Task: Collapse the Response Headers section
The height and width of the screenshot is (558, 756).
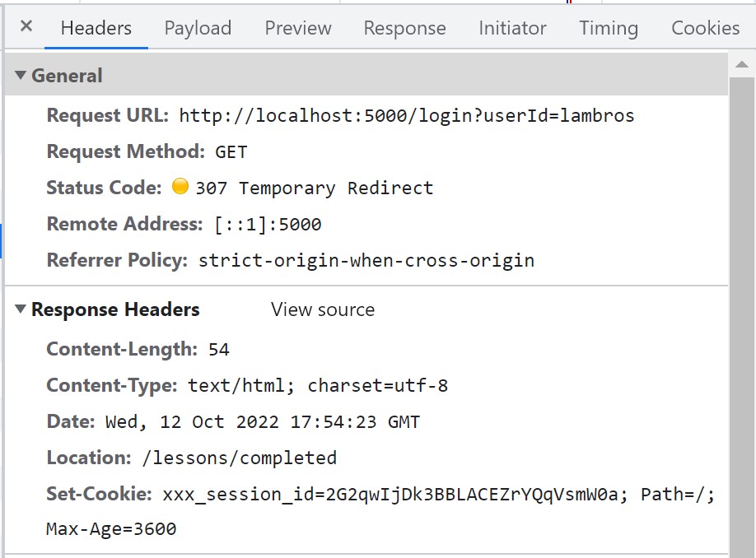Action: (114, 309)
